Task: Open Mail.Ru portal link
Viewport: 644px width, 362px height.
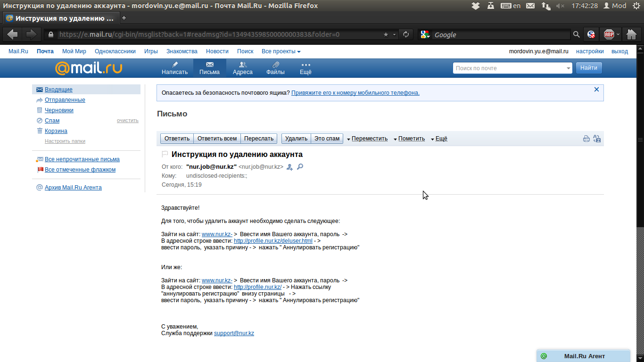Action: pyautogui.click(x=18, y=51)
